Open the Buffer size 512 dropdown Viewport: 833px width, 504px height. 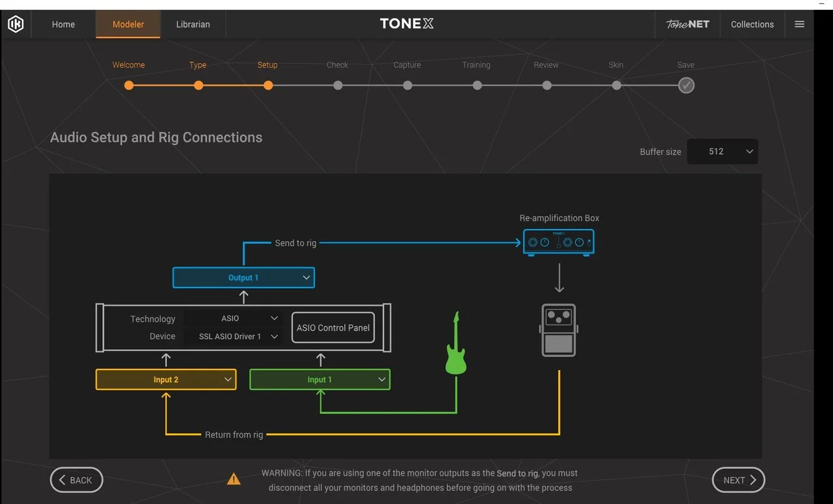(722, 152)
